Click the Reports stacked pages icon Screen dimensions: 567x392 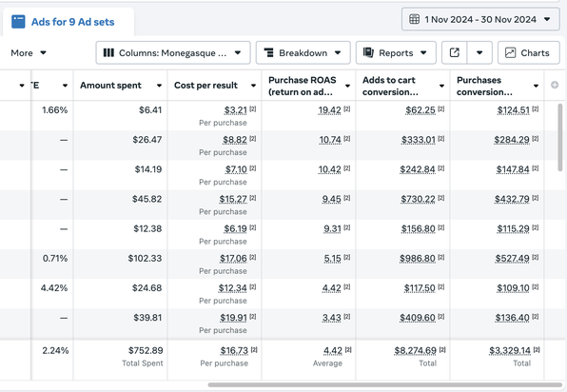[x=368, y=52]
